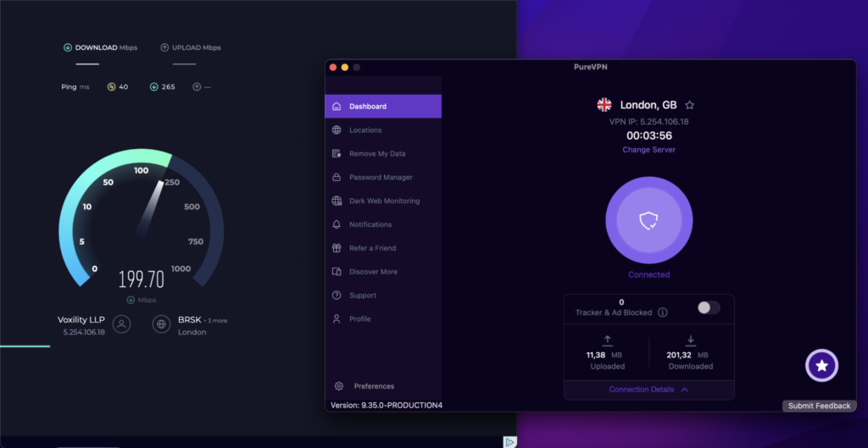Click the Version 9.35.0-PRODUCTION4 text
The image size is (868, 448).
[387, 406]
